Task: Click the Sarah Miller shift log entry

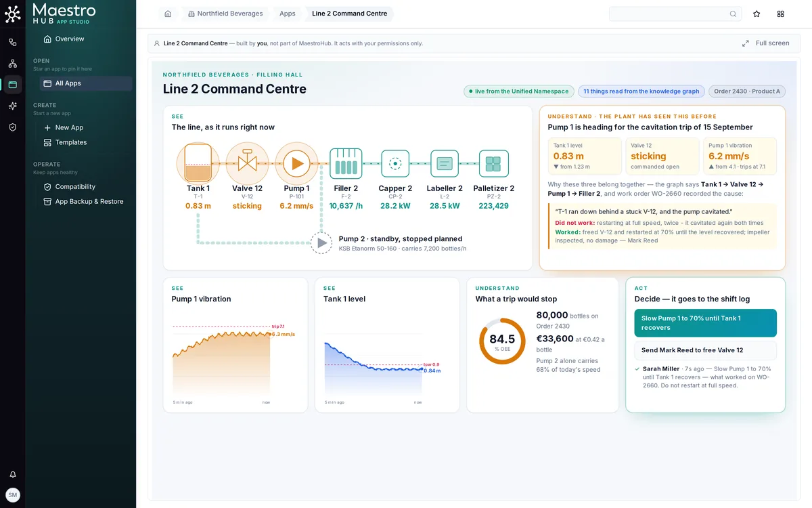Action: [x=705, y=377]
